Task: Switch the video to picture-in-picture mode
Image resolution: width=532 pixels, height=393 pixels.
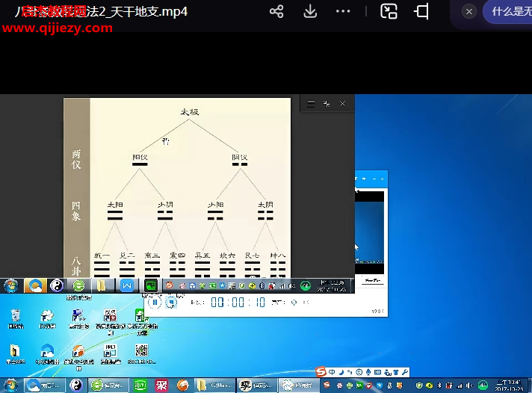Action: [389, 11]
